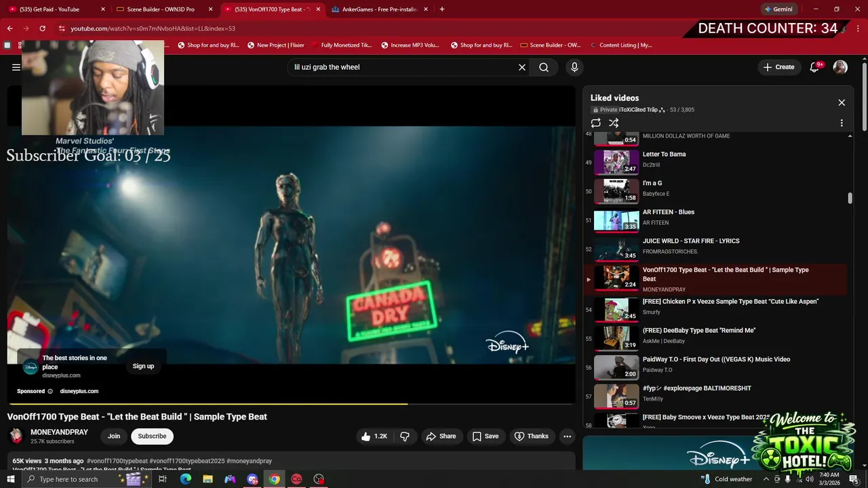Dislike this video
The width and height of the screenshot is (868, 488).
405,436
